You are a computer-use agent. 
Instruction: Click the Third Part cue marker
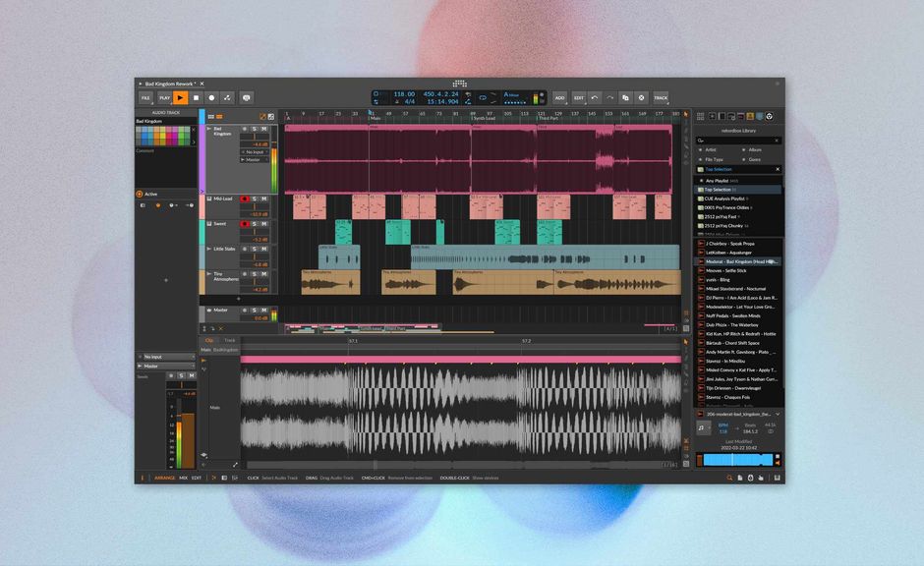pyautogui.click(x=549, y=118)
